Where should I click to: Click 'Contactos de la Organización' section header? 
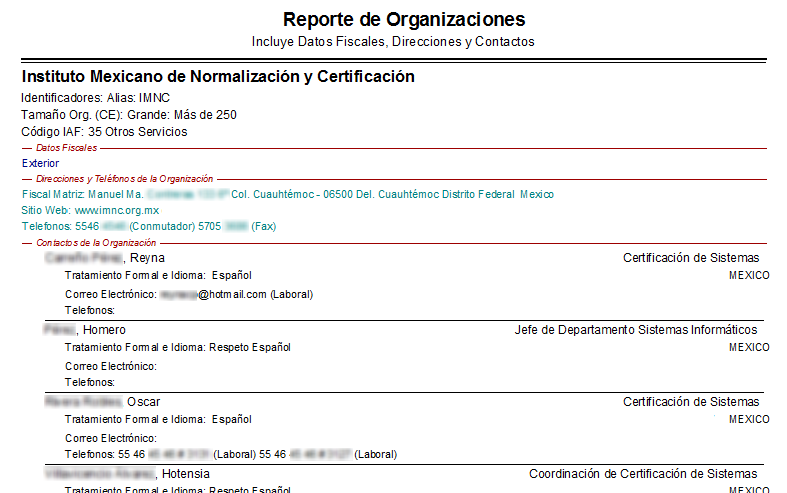[x=96, y=243]
